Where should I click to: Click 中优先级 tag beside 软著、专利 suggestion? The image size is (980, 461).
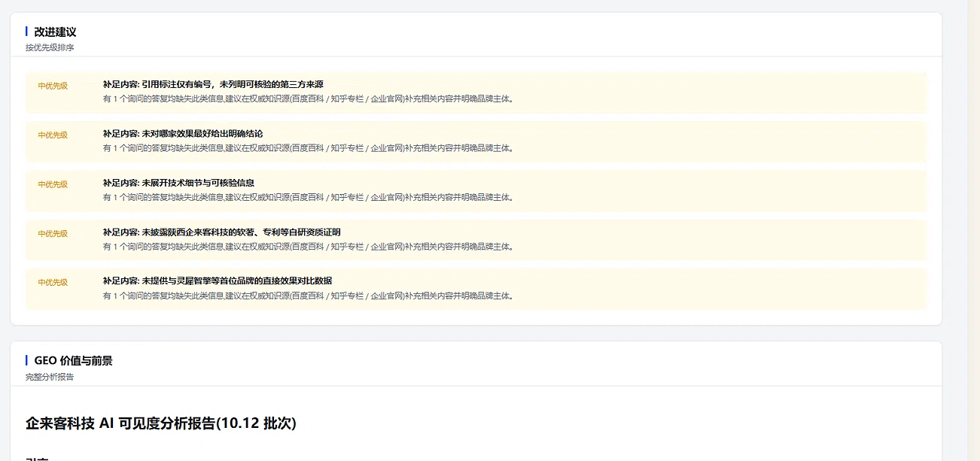[53, 233]
